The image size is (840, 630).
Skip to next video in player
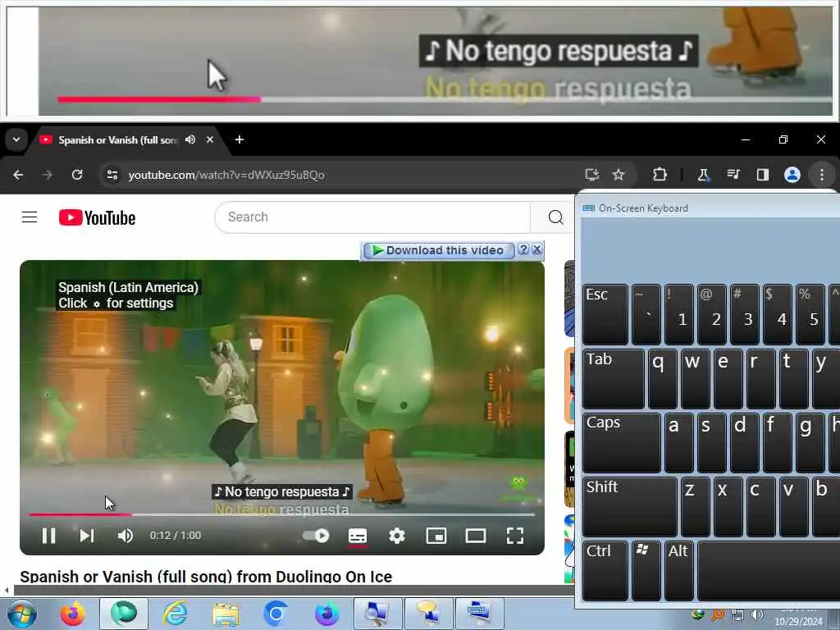87,536
